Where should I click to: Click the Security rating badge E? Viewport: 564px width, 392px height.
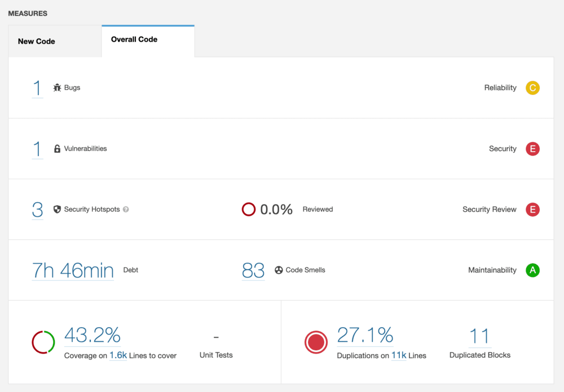[x=532, y=148]
